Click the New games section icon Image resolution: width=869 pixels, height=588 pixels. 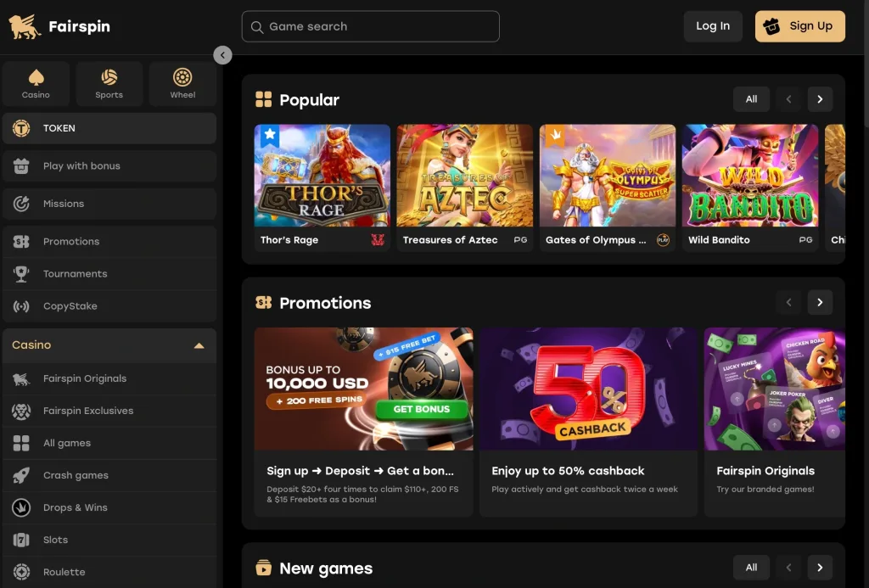pyautogui.click(x=264, y=568)
